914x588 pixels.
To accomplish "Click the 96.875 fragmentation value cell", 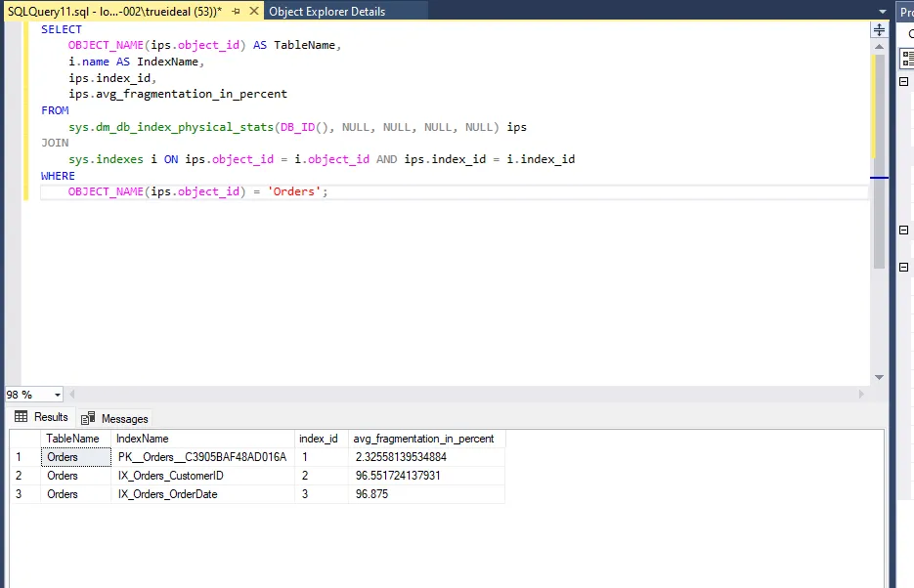I will click(425, 494).
